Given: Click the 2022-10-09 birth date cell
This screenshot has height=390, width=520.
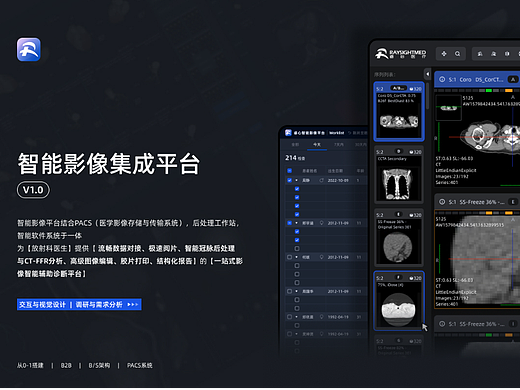Looking at the screenshot, I should click(x=338, y=180).
